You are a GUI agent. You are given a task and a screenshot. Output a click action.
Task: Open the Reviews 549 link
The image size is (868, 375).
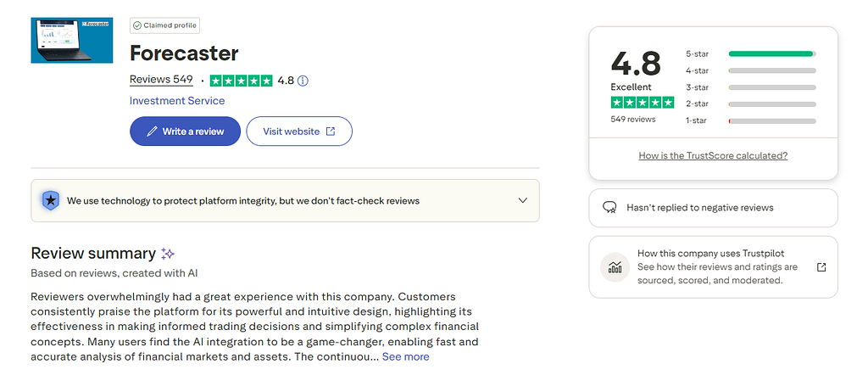(161, 80)
